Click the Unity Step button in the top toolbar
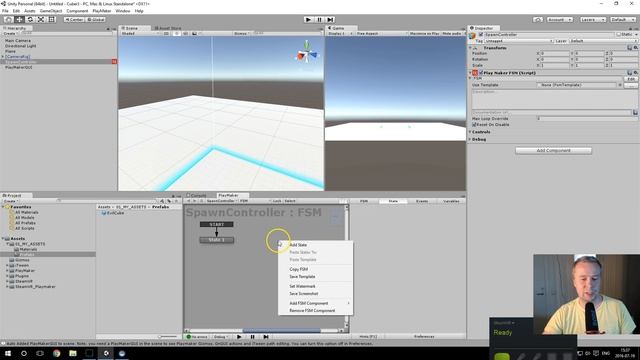This screenshot has width=640, height=360. 330,20
